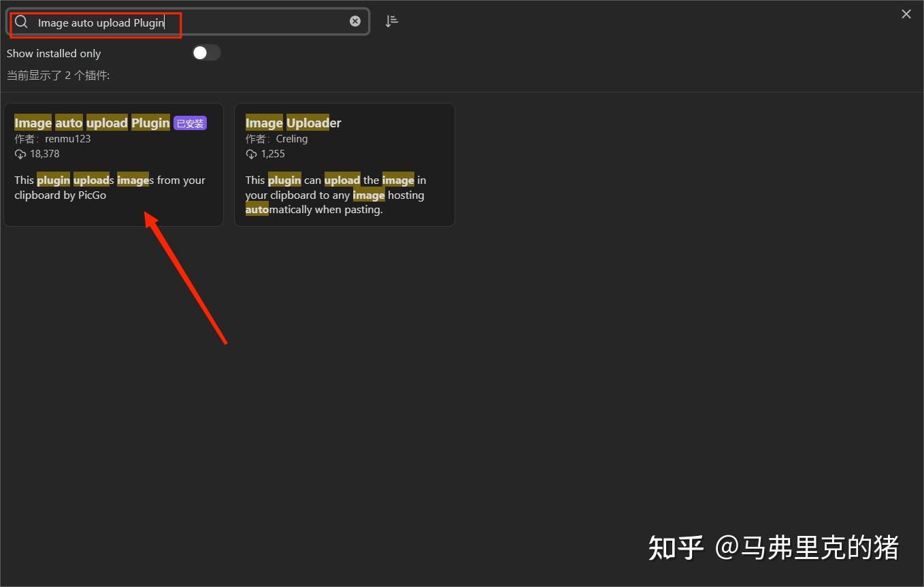Click the magnifying glass icon in the search bar

point(21,21)
